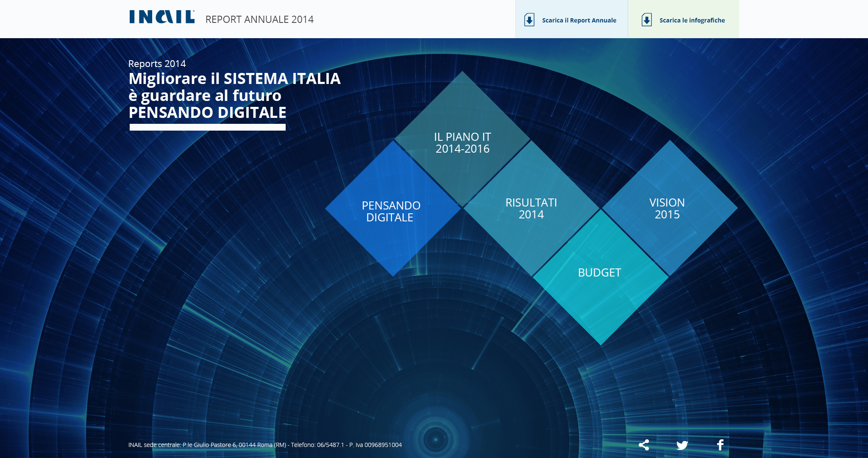Select the BUDGET tile

pyautogui.click(x=601, y=277)
